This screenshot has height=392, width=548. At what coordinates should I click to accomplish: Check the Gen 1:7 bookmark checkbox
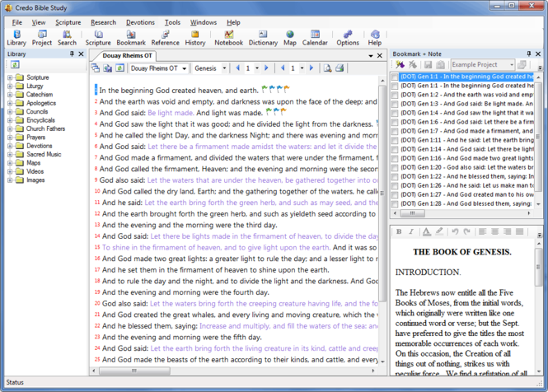395,132
